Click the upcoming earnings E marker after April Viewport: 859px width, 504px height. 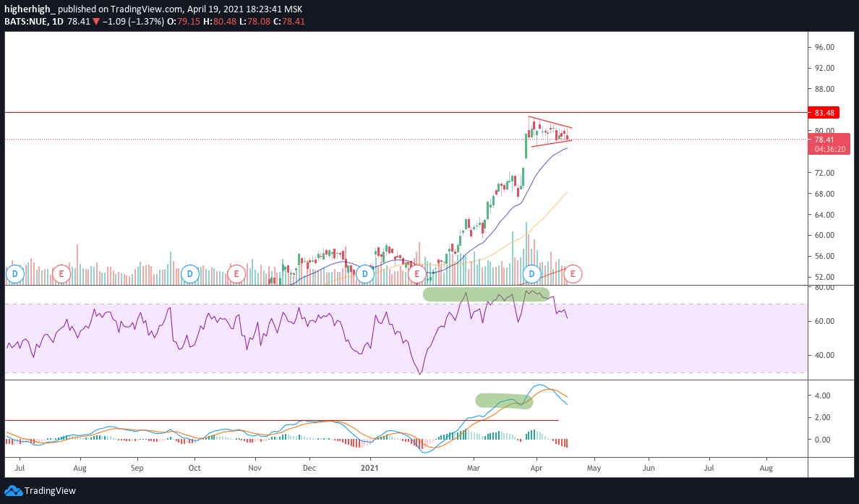(x=573, y=273)
